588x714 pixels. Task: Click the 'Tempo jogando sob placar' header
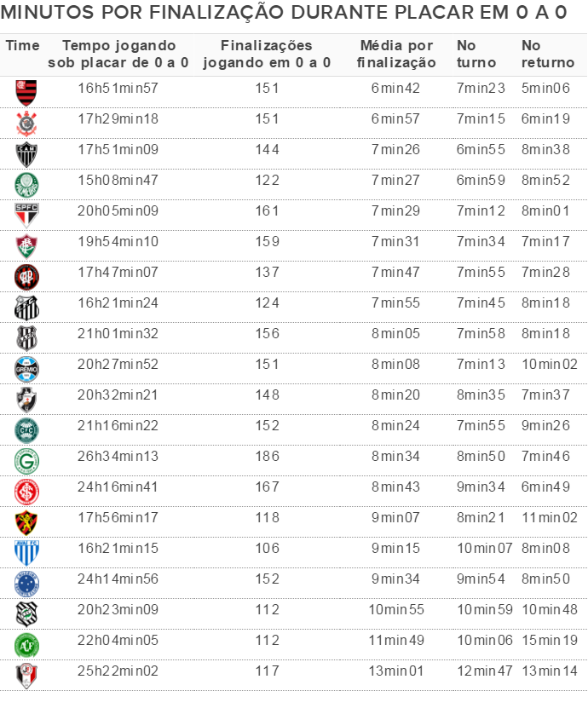pos(118,54)
